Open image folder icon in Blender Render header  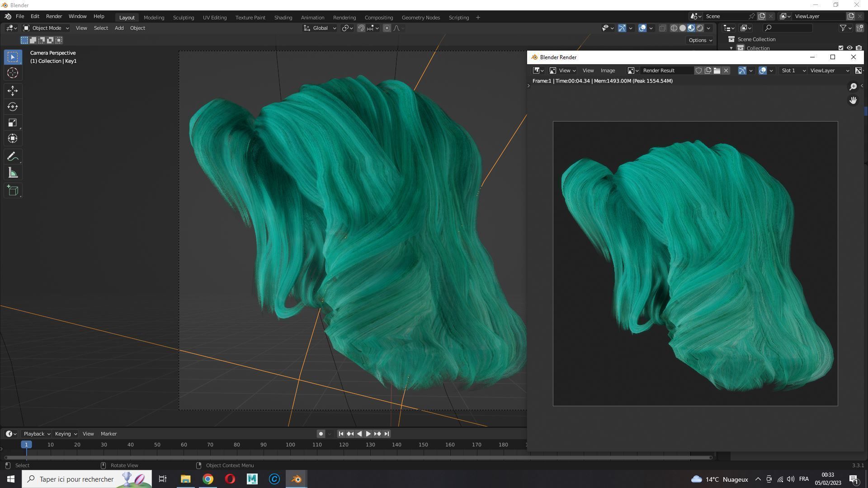pyautogui.click(x=717, y=70)
